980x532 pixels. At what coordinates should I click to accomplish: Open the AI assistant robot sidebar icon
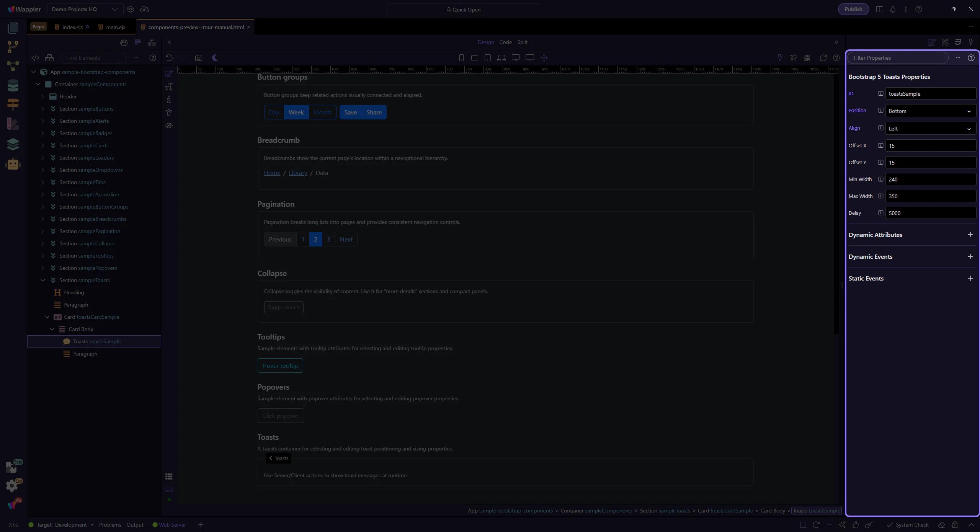pyautogui.click(x=13, y=164)
